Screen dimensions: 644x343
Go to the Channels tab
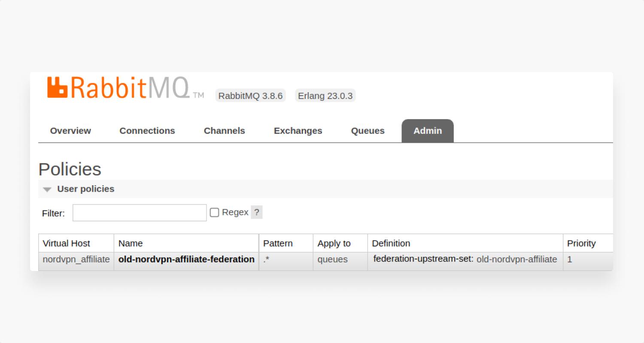coord(225,131)
